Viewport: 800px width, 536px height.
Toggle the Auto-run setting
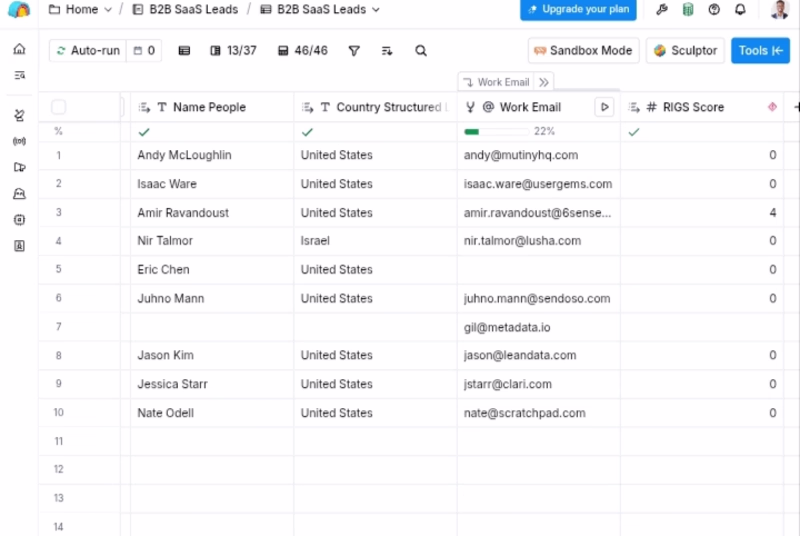[88, 50]
